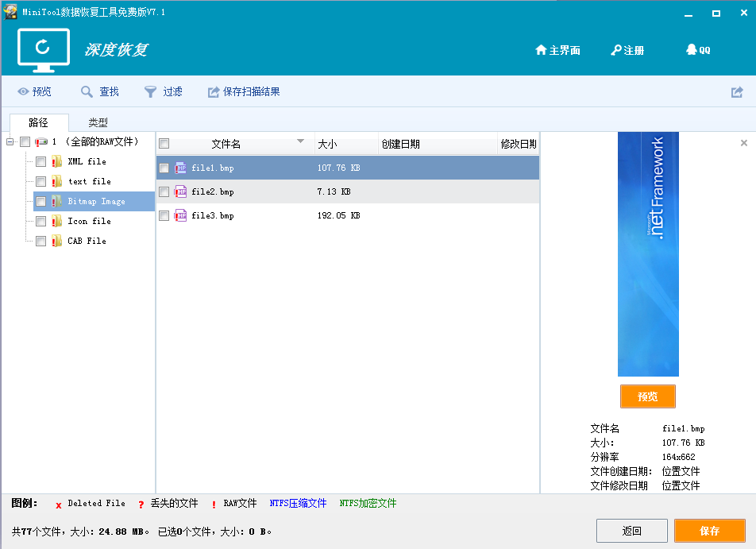The width and height of the screenshot is (756, 549).
Task: Tick the Bitmap Image checkbox
Action: tap(41, 201)
